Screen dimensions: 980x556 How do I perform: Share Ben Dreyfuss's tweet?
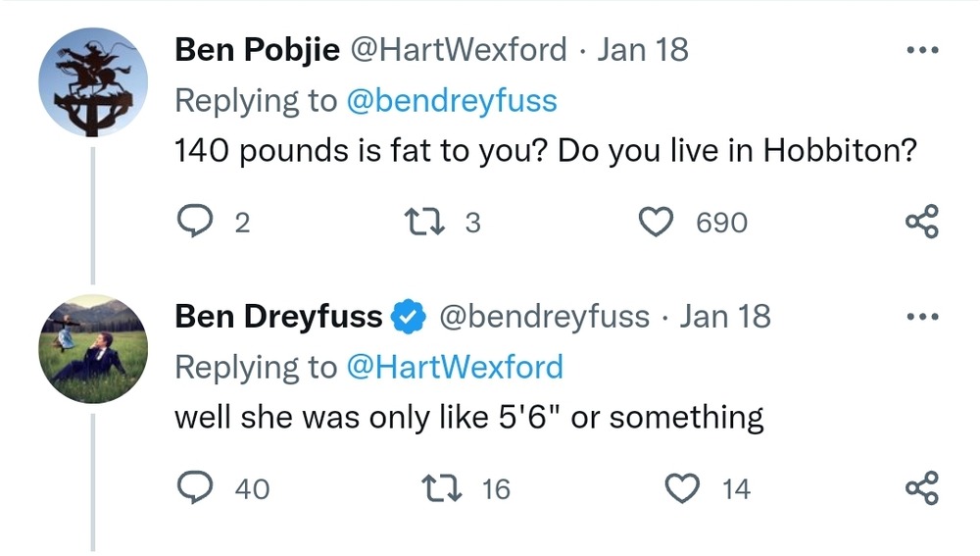tap(921, 487)
